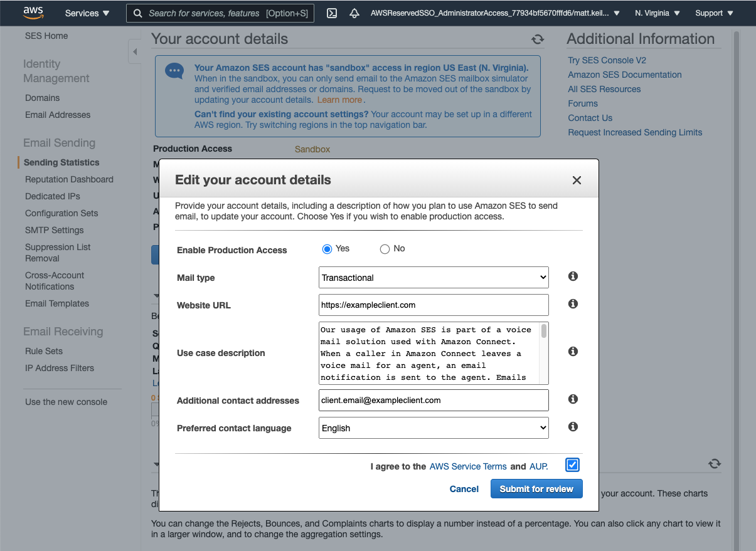The height and width of the screenshot is (551, 756).
Task: Click the AWS logo home icon
Action: coord(33,13)
